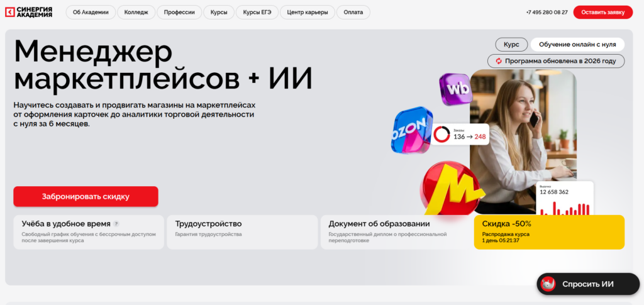Image resolution: width=644 pixels, height=305 pixels.
Task: Open Курсы ЕГЭ navigation item
Action: coord(257,13)
